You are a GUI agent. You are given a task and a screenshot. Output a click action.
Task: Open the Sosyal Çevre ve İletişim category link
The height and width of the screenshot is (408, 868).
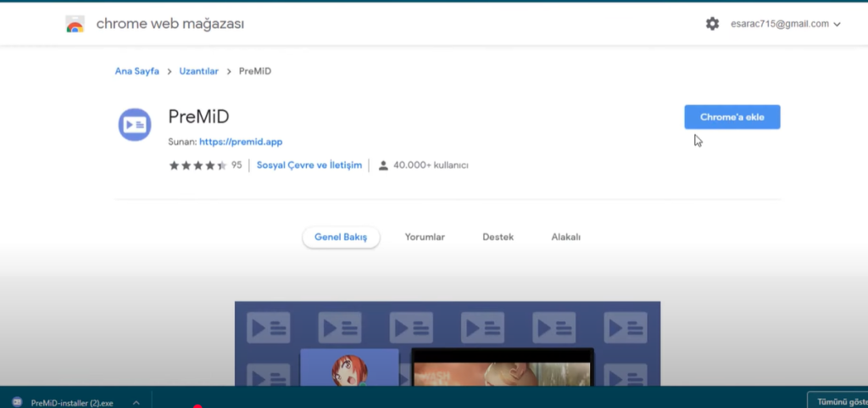[x=309, y=165]
